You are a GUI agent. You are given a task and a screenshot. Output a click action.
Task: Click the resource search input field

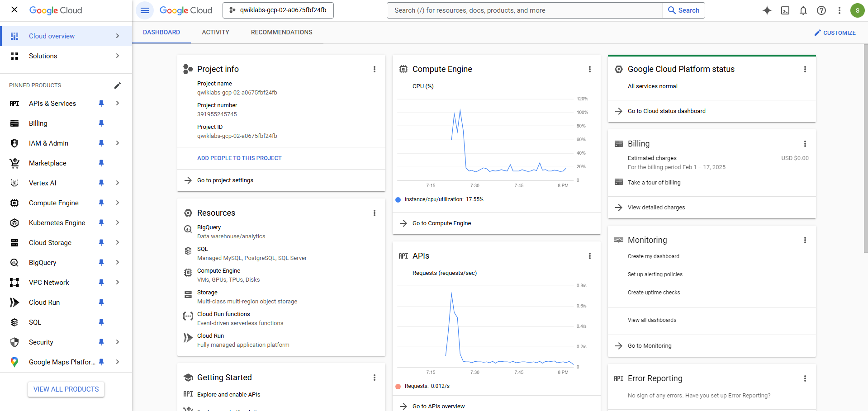coord(525,10)
